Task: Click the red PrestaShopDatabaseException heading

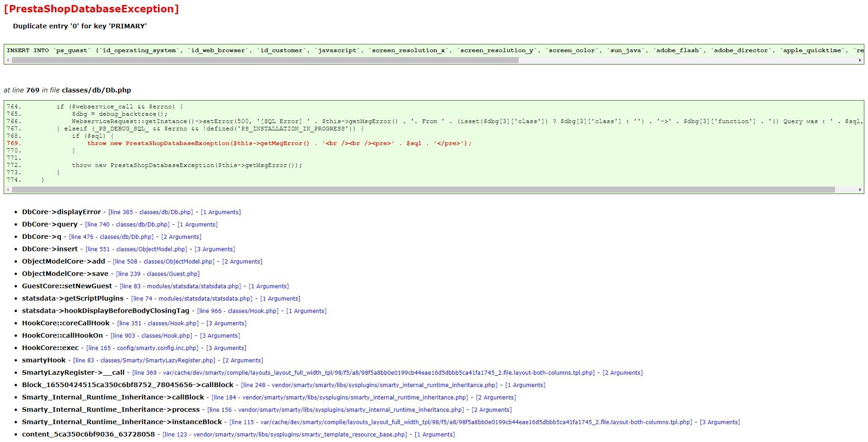Action: tap(92, 9)
